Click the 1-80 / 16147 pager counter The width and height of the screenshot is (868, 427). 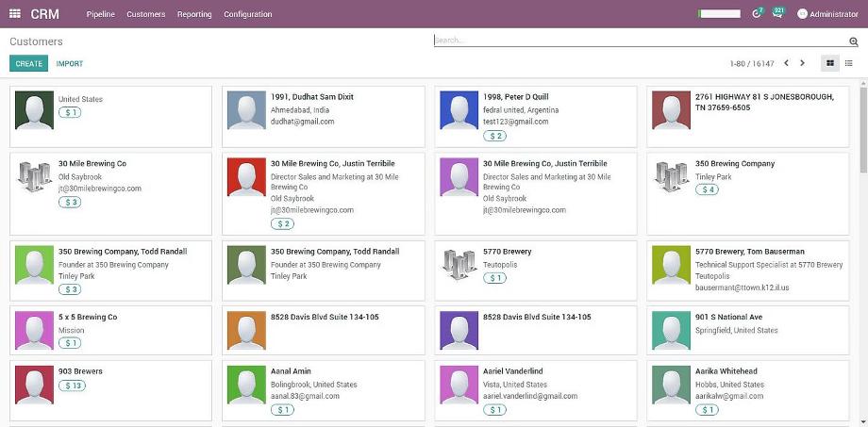(752, 63)
